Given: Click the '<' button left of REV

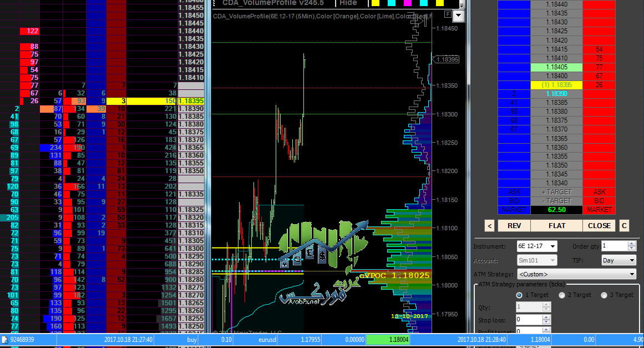Looking at the screenshot, I should (490, 225).
